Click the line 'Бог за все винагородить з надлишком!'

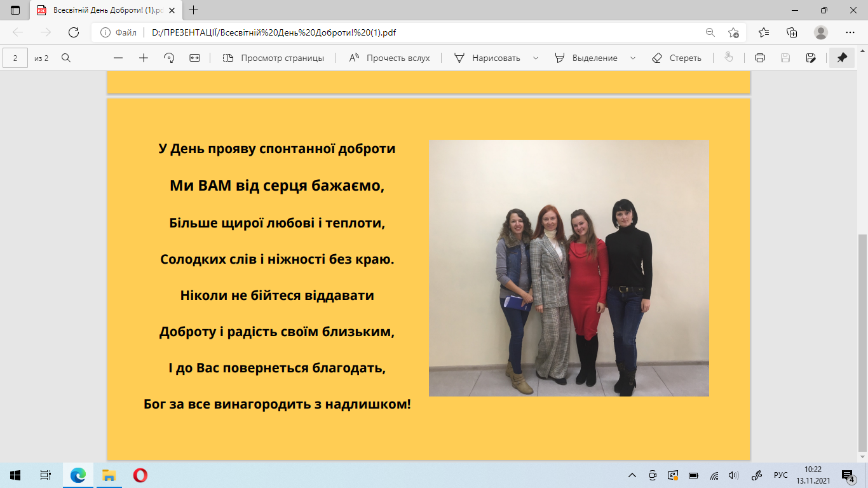pyautogui.click(x=277, y=403)
